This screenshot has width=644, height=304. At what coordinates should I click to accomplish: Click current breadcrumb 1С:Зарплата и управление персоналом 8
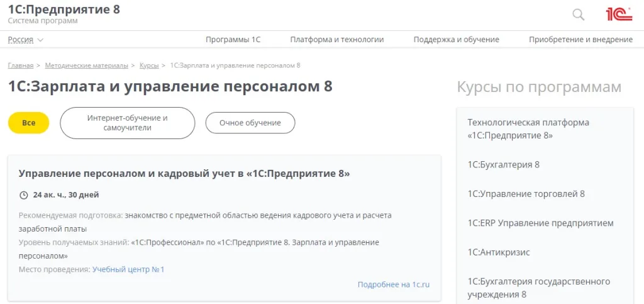(235, 65)
